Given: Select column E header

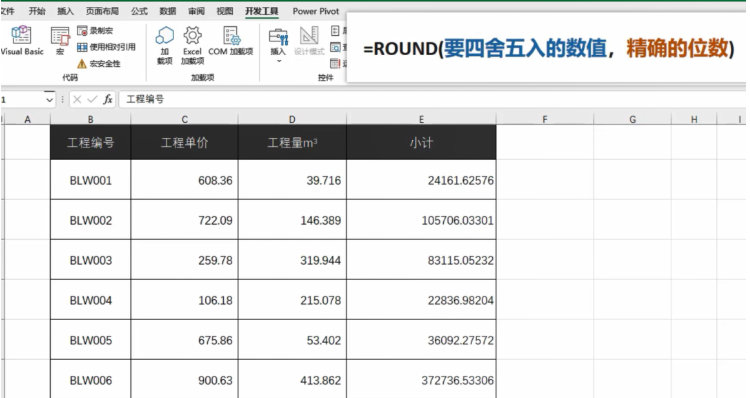Looking at the screenshot, I should pyautogui.click(x=421, y=119).
